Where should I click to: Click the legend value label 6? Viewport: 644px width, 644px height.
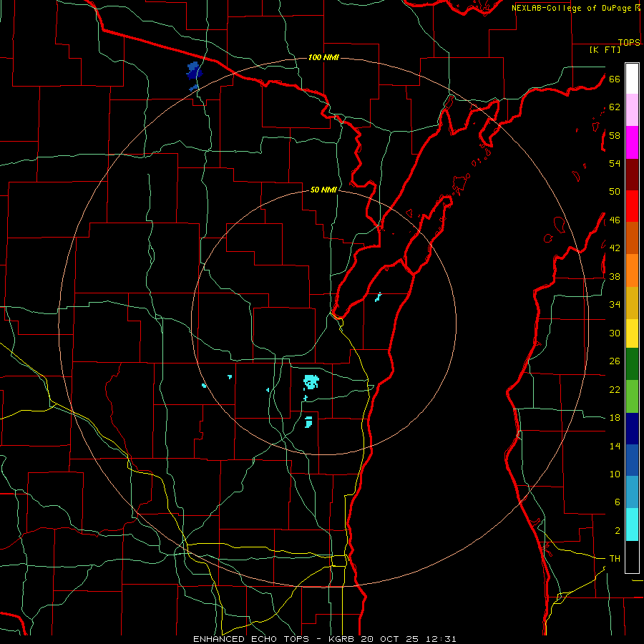coord(617,502)
